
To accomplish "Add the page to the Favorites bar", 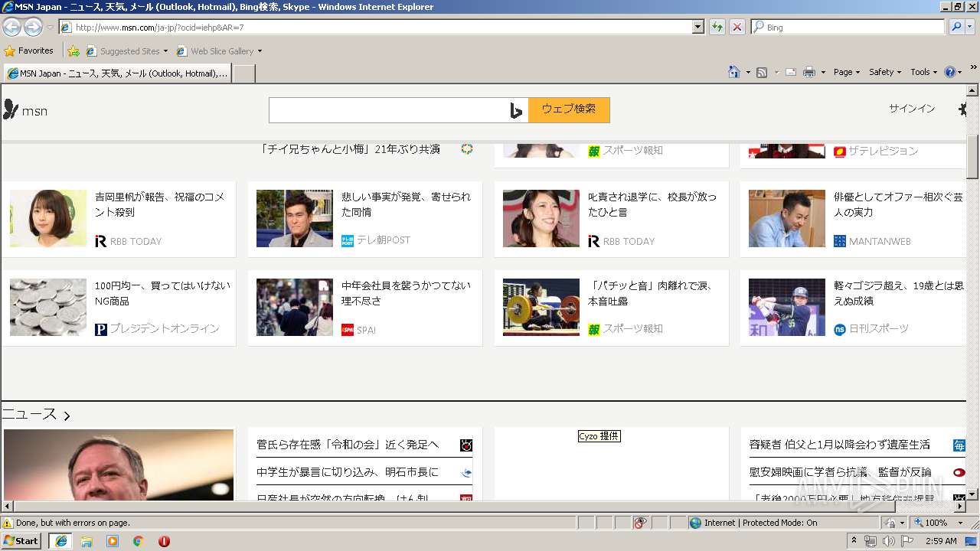I will coord(73,51).
